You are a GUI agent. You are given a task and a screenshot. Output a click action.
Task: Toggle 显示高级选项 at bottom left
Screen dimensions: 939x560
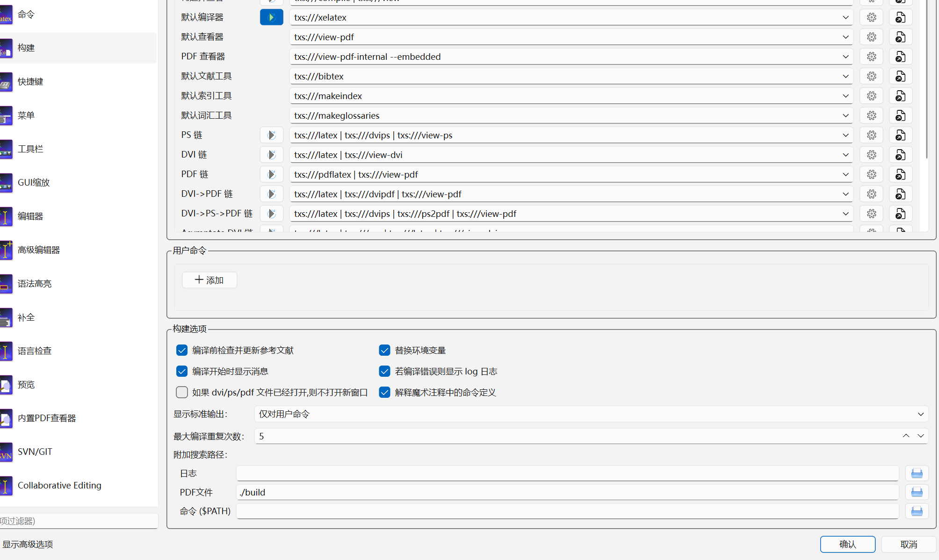point(28,544)
